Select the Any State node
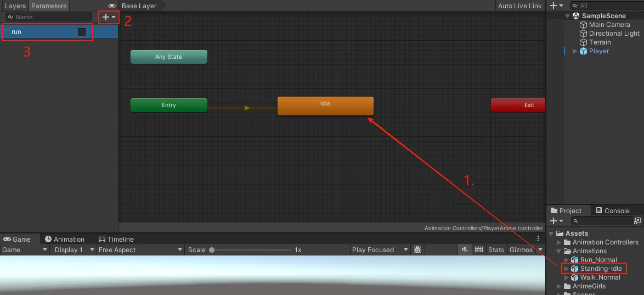Image resolution: width=644 pixels, height=295 pixels. pos(169,57)
